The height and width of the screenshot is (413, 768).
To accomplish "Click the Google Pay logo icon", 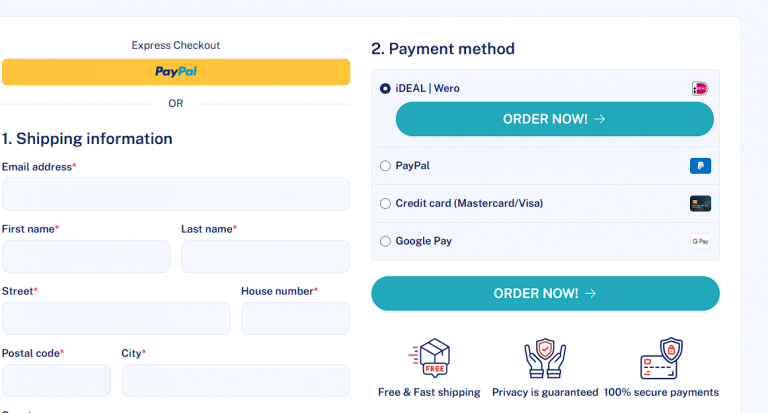I will coord(700,241).
